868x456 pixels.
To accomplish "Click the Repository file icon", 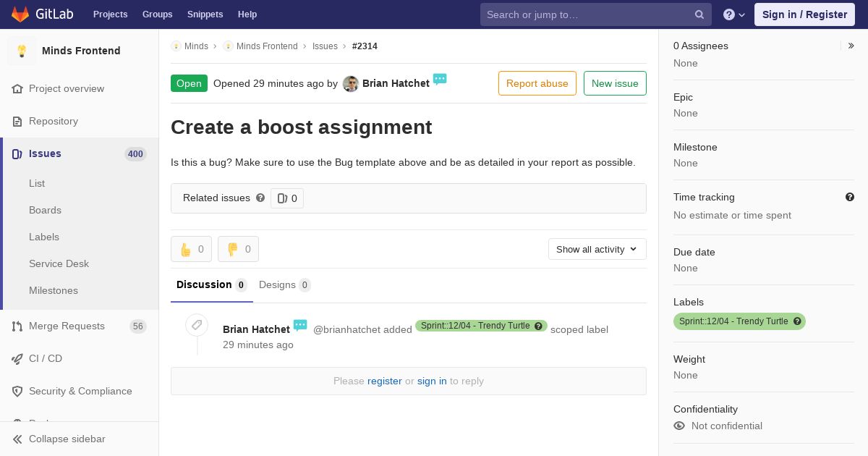I will (x=17, y=122).
